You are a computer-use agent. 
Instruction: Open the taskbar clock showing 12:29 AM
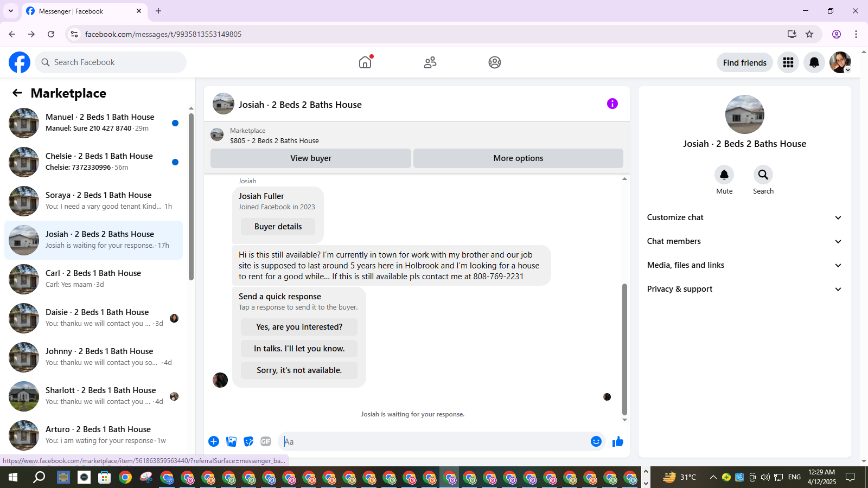pos(822,477)
